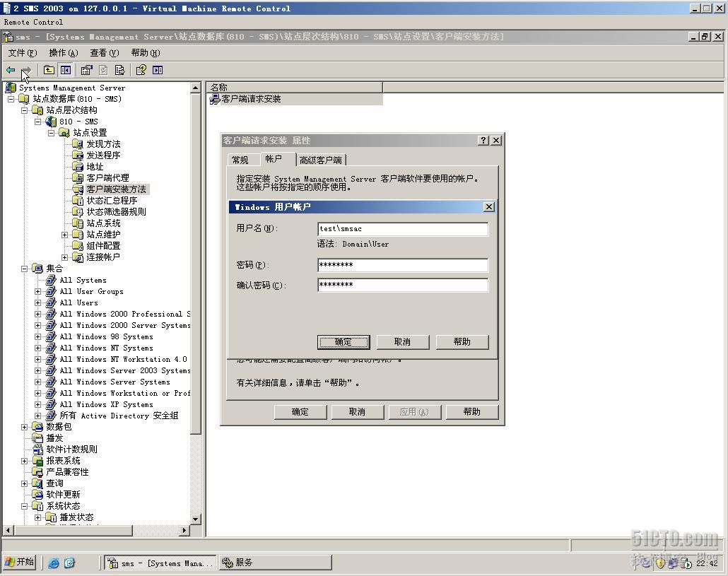Open the 文件(F) menu
The height and width of the screenshot is (576, 728).
(x=22, y=53)
